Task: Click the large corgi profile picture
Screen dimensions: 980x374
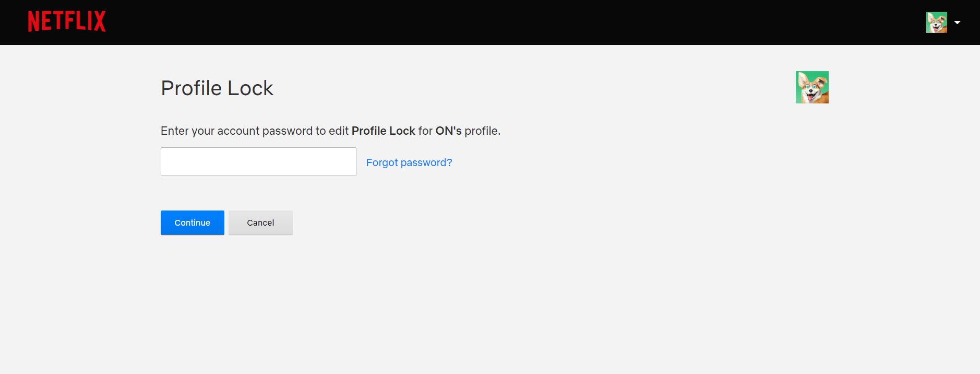Action: tap(811, 87)
